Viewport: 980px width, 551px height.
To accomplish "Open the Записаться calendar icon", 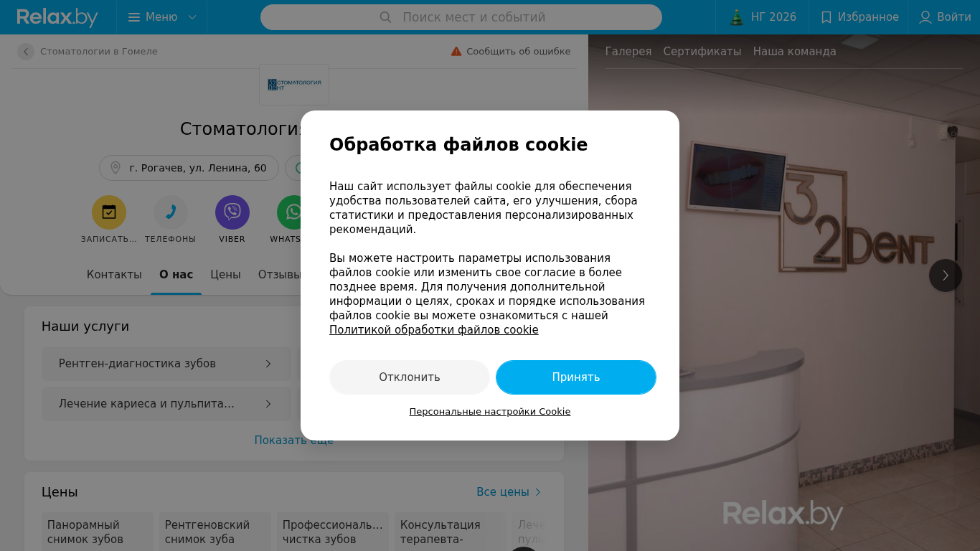I will (x=109, y=212).
